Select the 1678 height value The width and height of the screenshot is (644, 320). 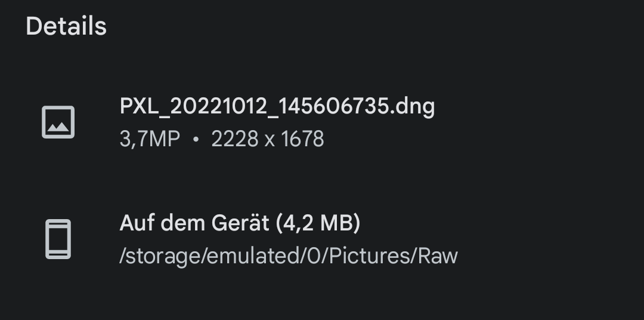302,139
